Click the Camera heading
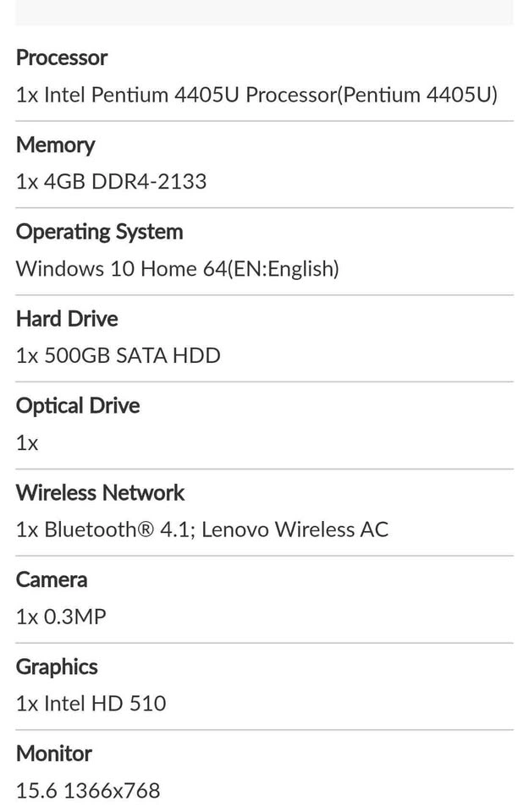The image size is (518, 812). click(x=52, y=579)
